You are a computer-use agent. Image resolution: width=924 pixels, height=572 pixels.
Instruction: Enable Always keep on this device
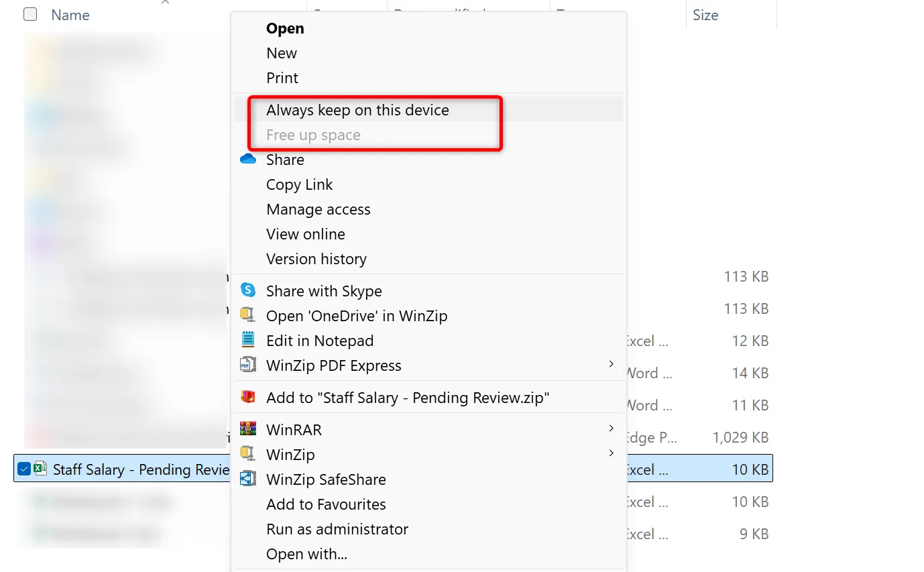(x=357, y=109)
